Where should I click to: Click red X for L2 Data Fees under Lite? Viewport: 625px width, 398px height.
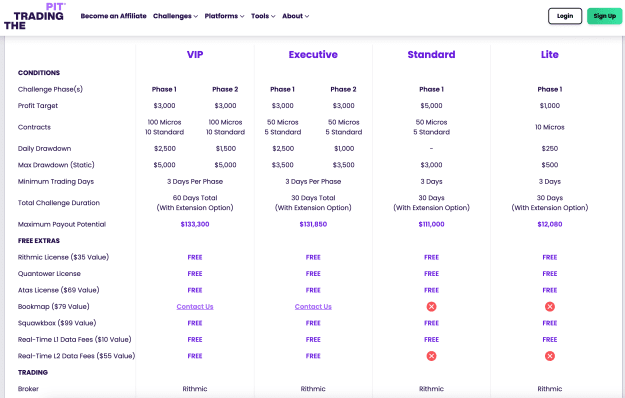(550, 356)
